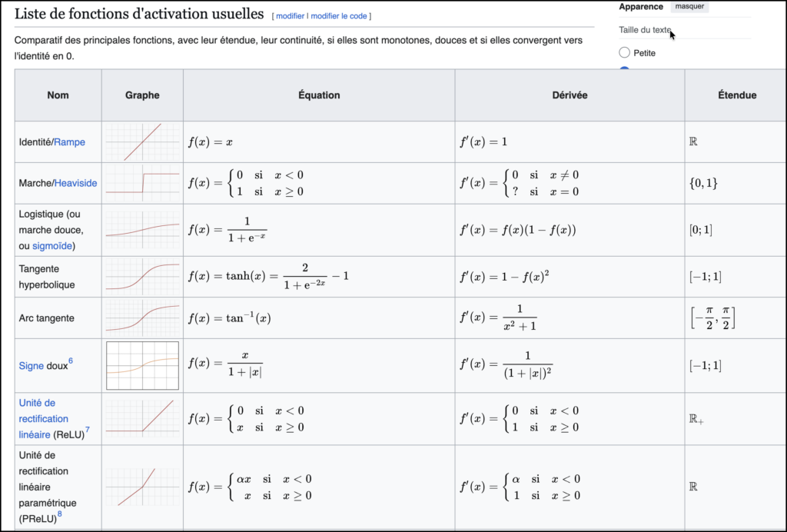This screenshot has width=787, height=532.
Task: Hide the Apparence panel with masquer
Action: coord(689,7)
